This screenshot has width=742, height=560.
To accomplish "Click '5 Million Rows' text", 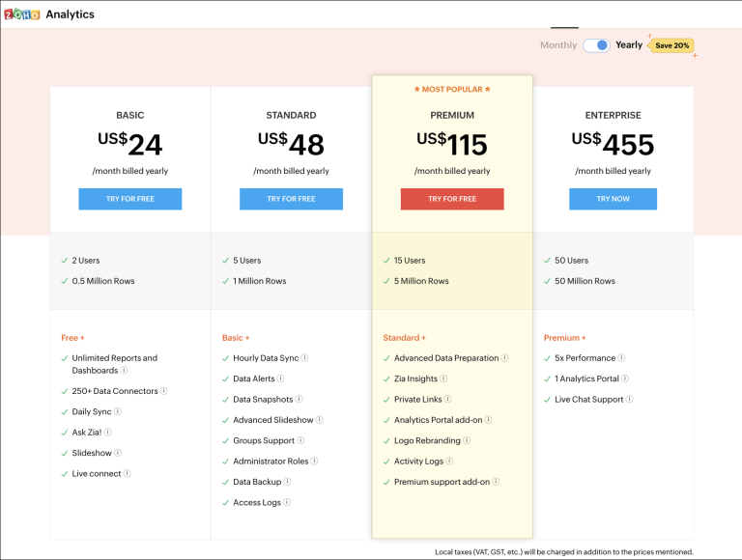I will 421,281.
